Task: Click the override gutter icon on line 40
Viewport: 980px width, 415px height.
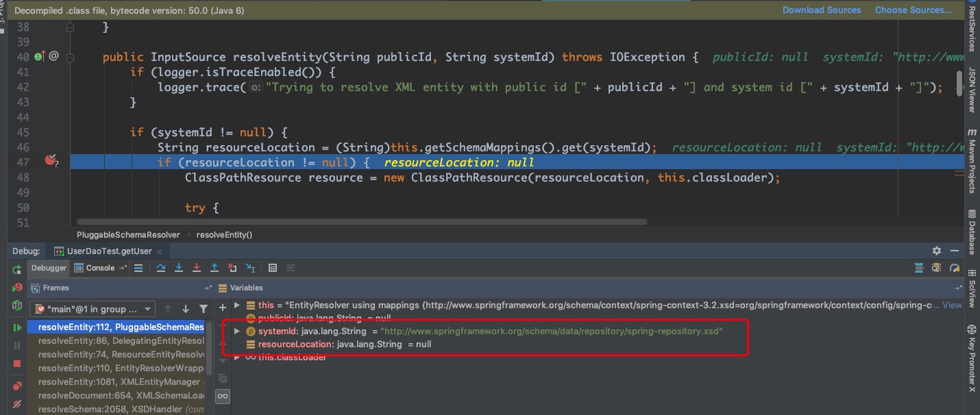Action: [x=39, y=56]
